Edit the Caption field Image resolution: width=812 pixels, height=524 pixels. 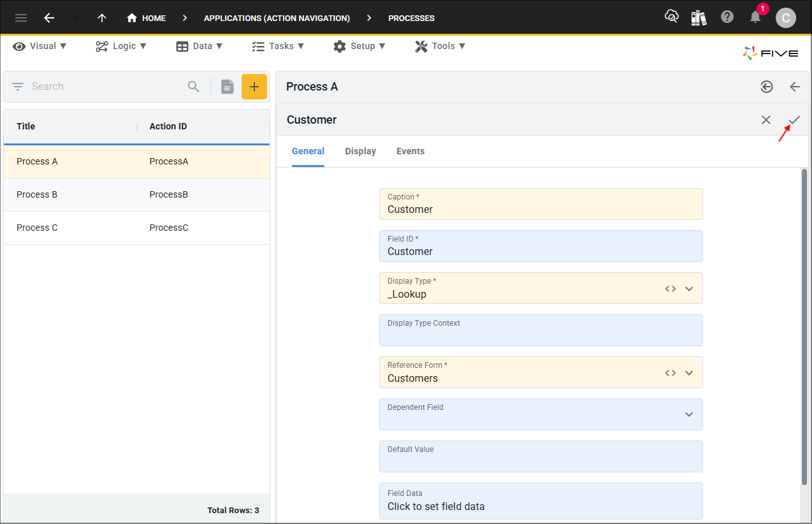[x=541, y=204]
